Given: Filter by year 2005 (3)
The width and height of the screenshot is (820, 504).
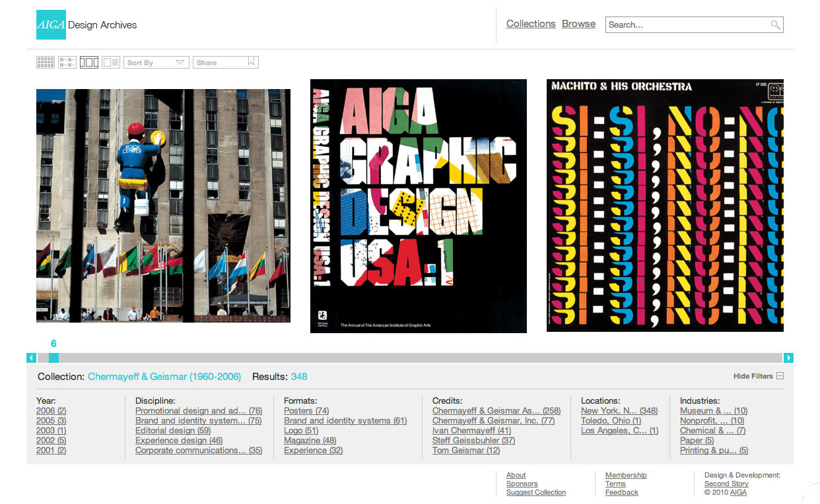Looking at the screenshot, I should 51,421.
